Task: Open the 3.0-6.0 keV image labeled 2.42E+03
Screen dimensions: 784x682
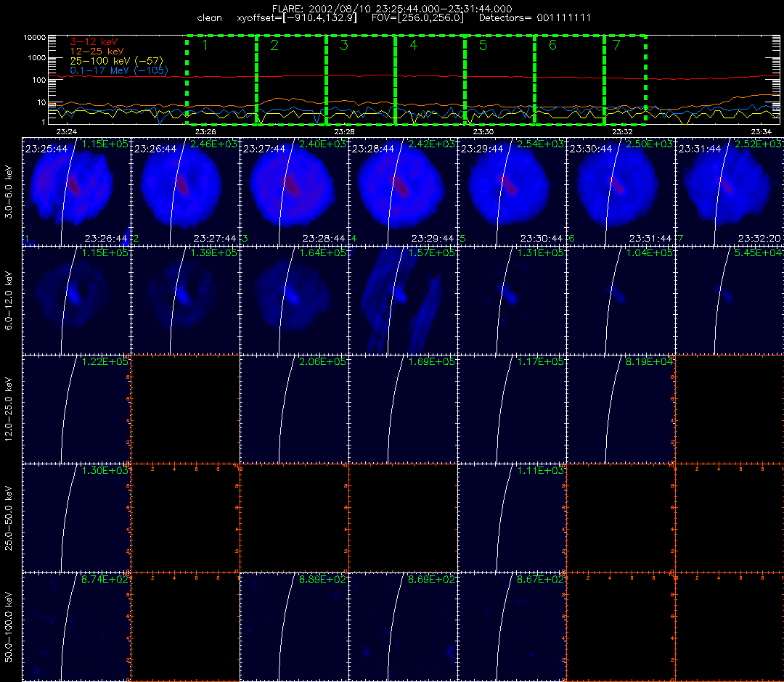Action: 404,192
